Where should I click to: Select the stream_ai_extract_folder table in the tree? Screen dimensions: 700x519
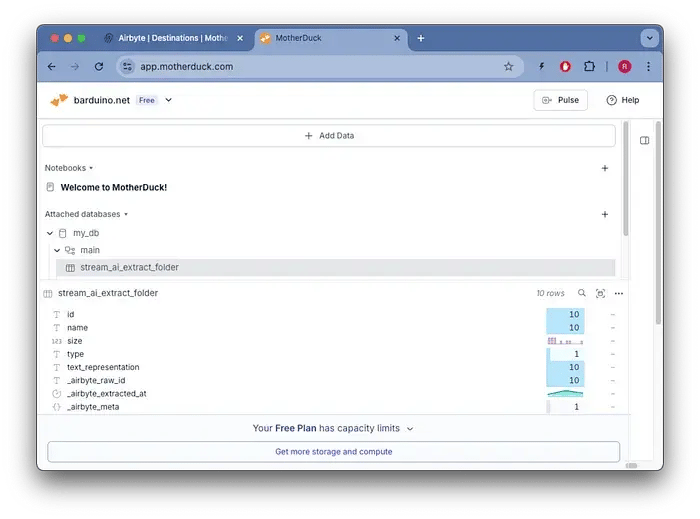[x=336, y=267]
